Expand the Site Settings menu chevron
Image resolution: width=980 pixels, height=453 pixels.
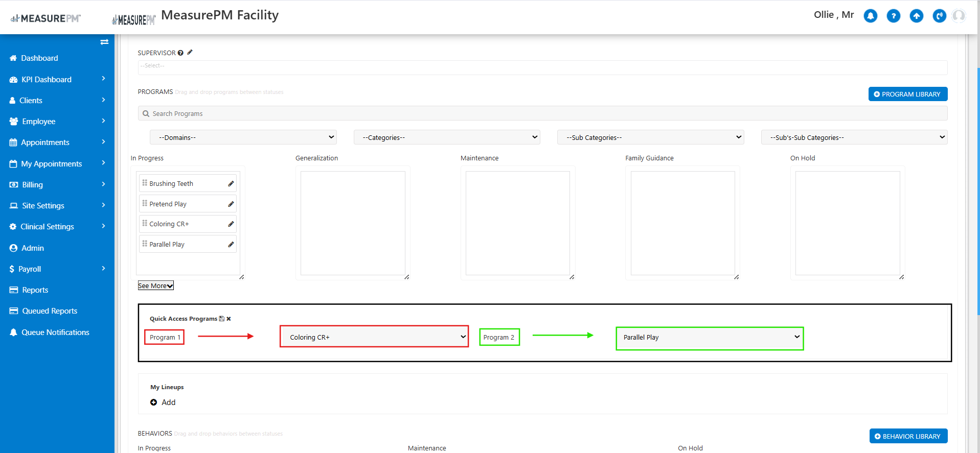pos(103,205)
